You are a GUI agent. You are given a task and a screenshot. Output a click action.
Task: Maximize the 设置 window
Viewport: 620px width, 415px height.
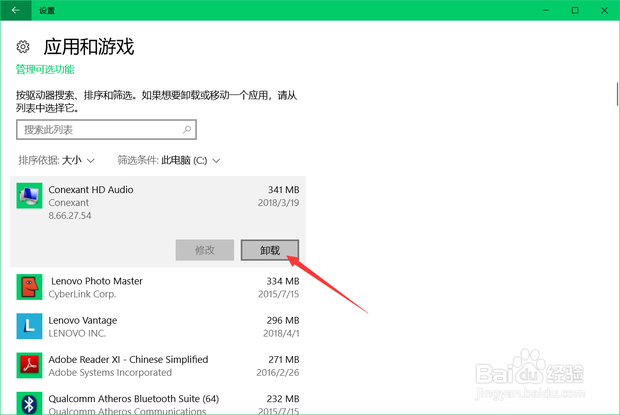click(x=575, y=10)
